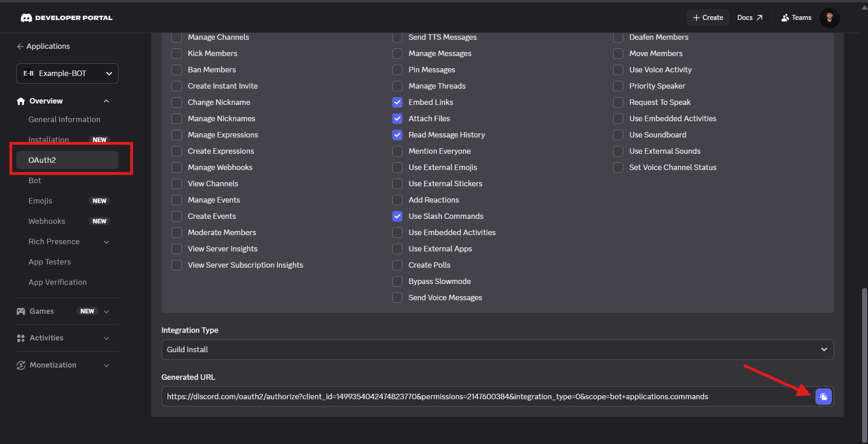Viewport: 868px width, 444px height.
Task: Uncheck the Attach Files permission
Action: tap(397, 118)
